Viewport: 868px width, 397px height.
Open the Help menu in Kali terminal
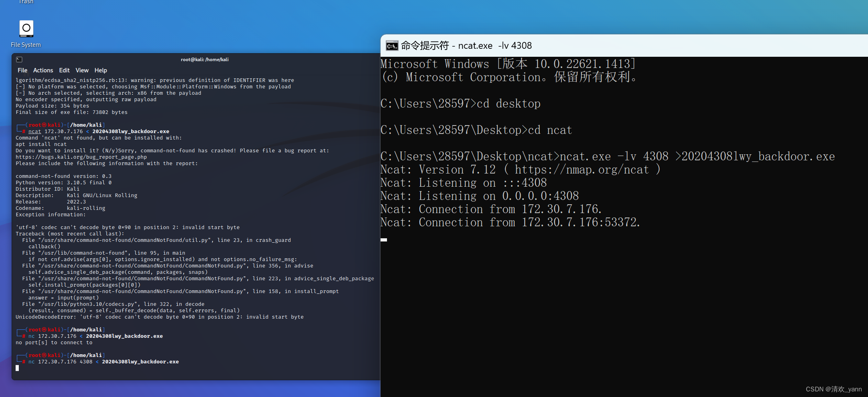[x=100, y=70]
